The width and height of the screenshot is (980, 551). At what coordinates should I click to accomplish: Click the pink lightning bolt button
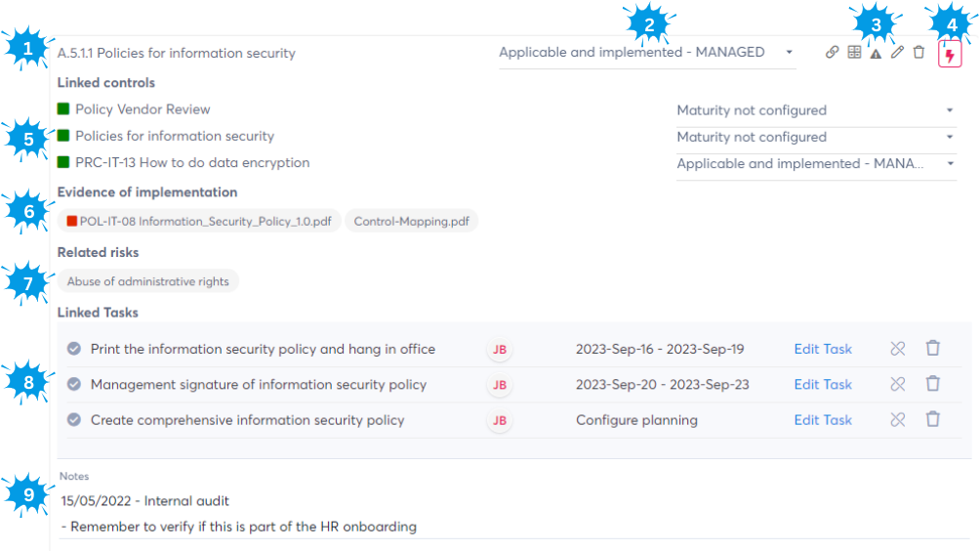950,54
